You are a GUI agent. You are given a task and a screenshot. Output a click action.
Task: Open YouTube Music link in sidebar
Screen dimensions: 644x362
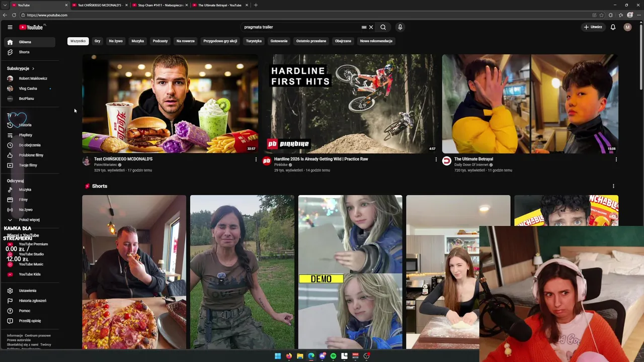pos(30,264)
